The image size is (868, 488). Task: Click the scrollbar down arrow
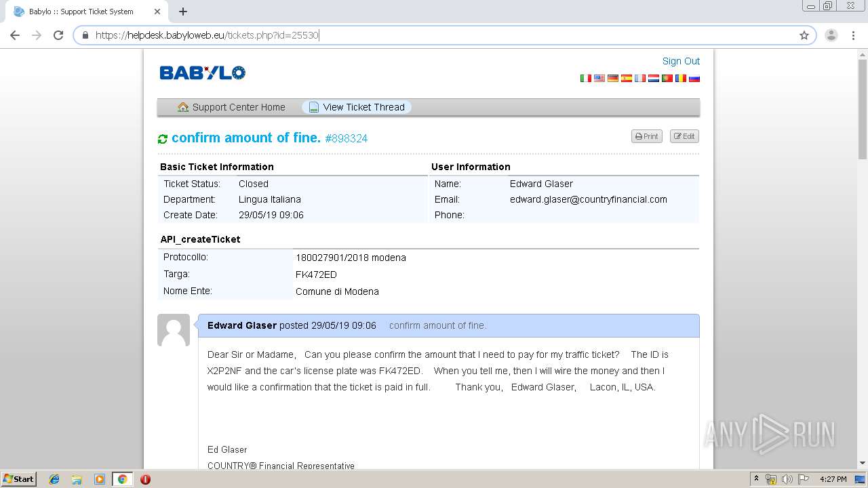(863, 463)
